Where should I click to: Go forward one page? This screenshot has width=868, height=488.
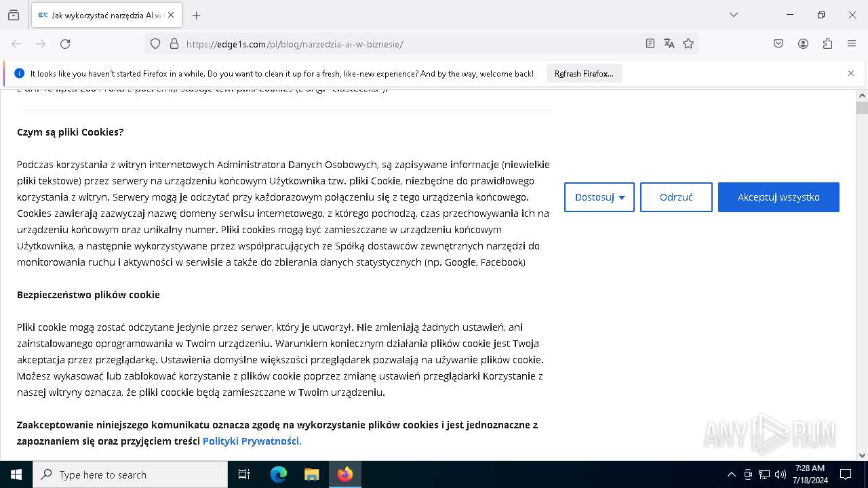[x=41, y=43]
